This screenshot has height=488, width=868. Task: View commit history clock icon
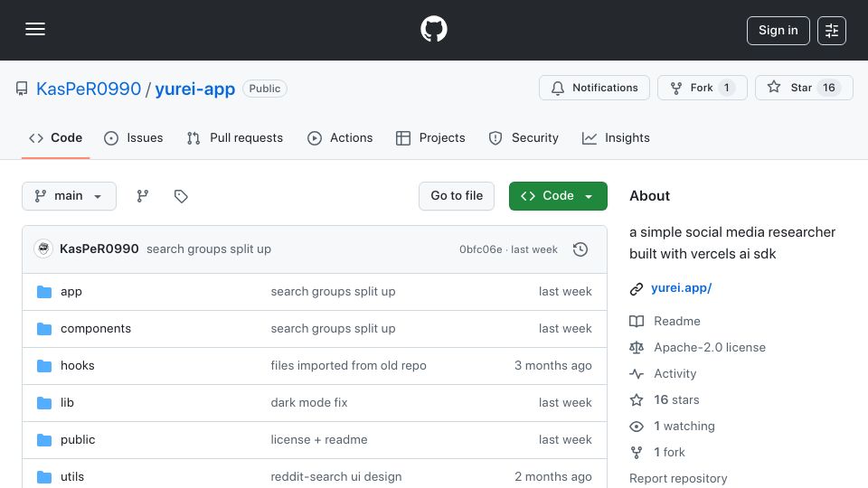580,249
